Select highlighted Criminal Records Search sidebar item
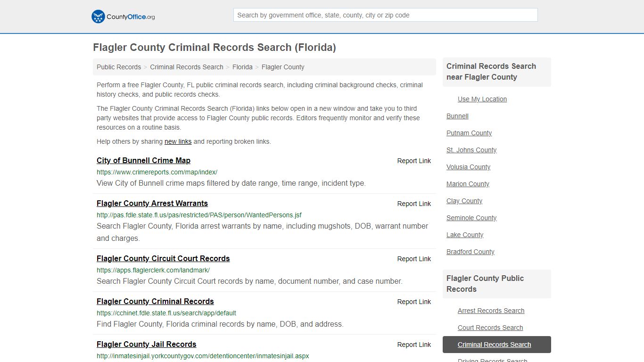 coord(497,345)
